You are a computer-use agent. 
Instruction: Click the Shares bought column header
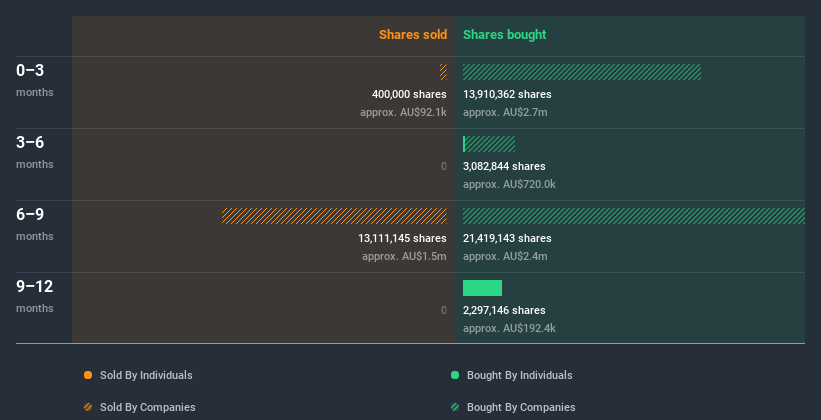click(505, 35)
